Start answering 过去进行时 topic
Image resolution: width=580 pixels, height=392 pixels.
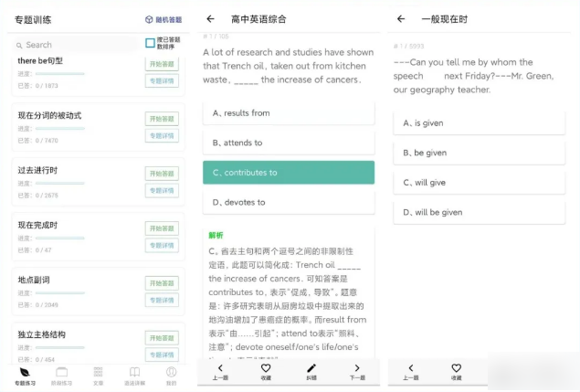coord(162,174)
